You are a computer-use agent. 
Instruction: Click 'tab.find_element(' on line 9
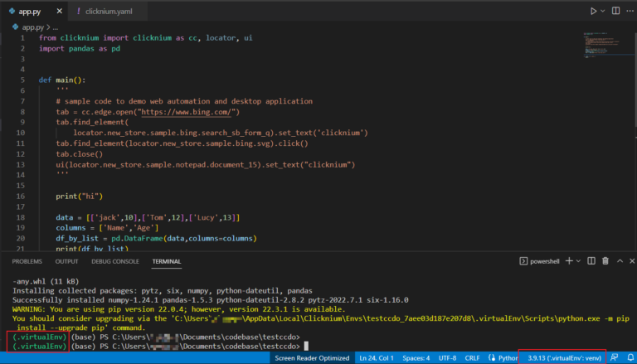coord(92,122)
